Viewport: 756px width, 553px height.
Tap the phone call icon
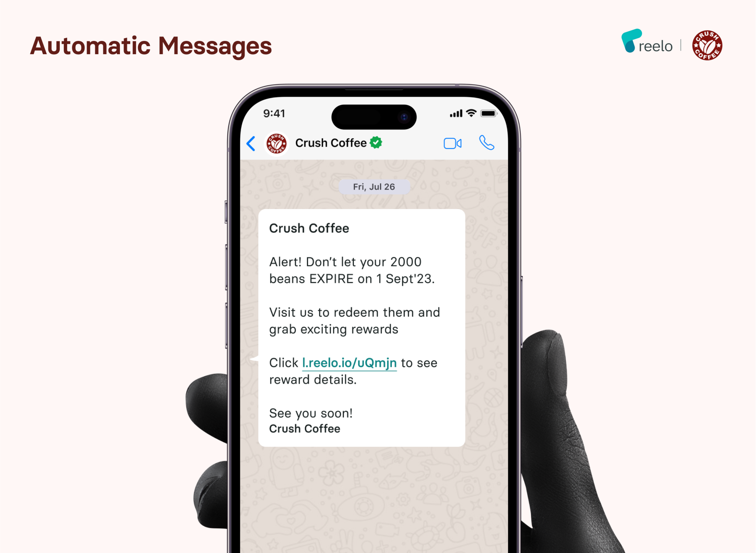pyautogui.click(x=487, y=143)
